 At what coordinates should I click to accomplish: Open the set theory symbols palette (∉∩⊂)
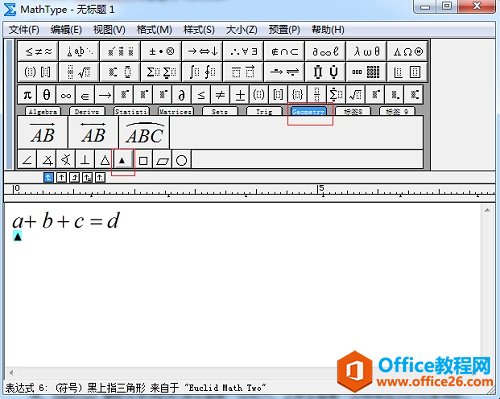tap(284, 51)
